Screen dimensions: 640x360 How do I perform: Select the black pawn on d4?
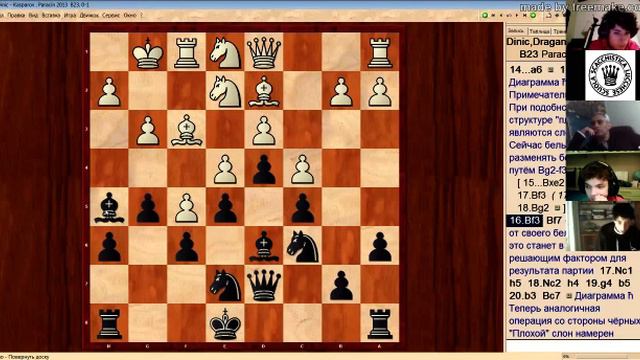264,169
